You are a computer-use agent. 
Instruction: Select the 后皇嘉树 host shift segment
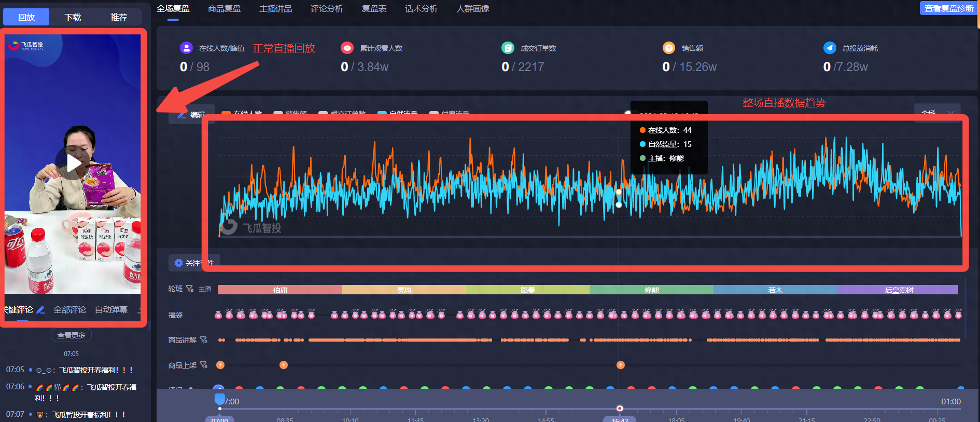coord(898,290)
